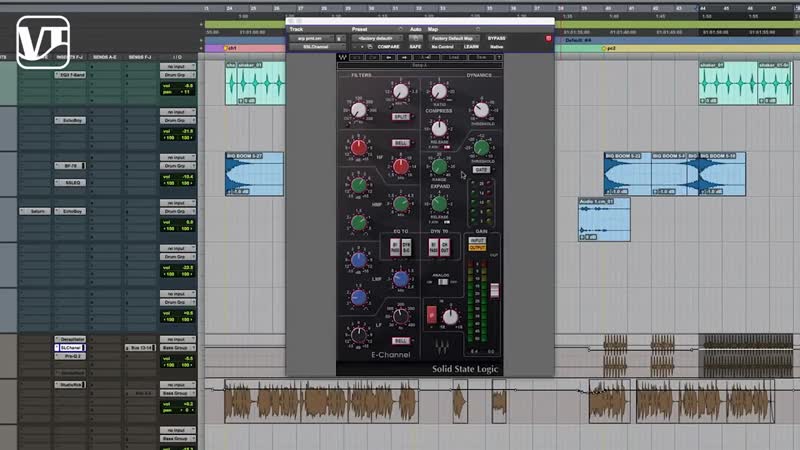Screen dimensions: 800x450
Task: Select OUTPUT meter mode button
Action: pos(477,247)
